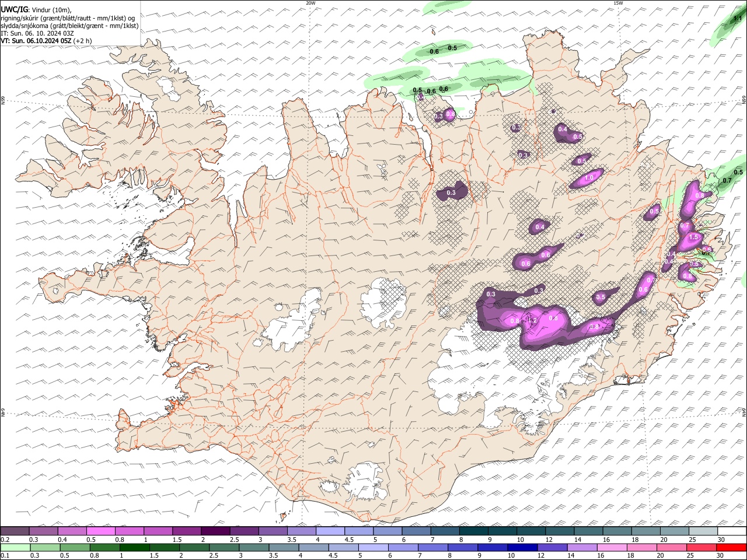Pick the pale green swatch between 0.1 and 0.3

[15, 547]
